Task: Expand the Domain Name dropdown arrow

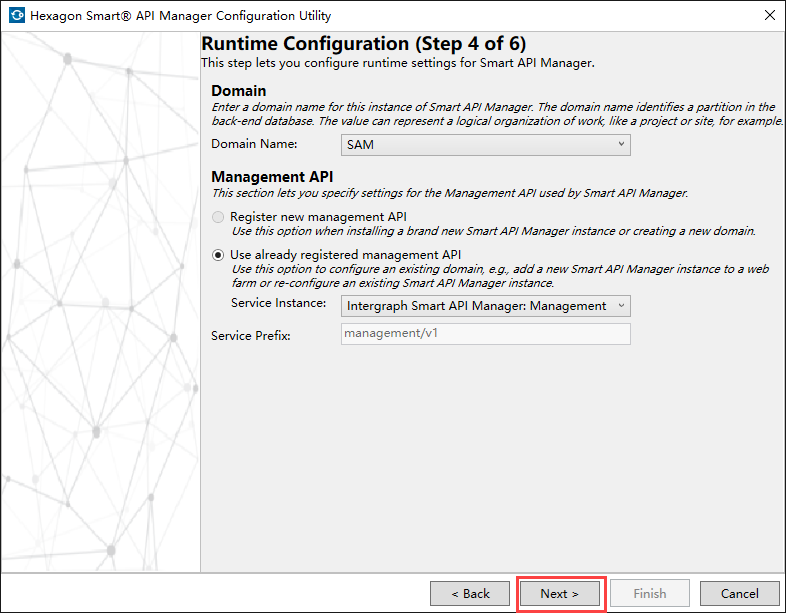Action: (621, 144)
